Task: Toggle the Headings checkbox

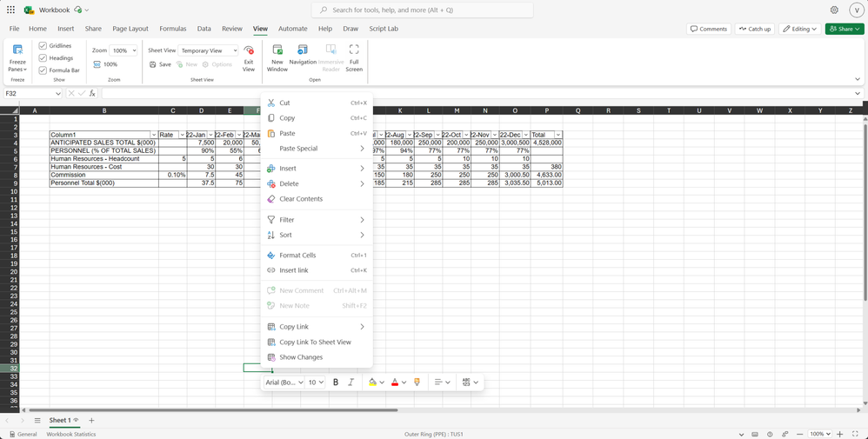Action: [x=43, y=57]
